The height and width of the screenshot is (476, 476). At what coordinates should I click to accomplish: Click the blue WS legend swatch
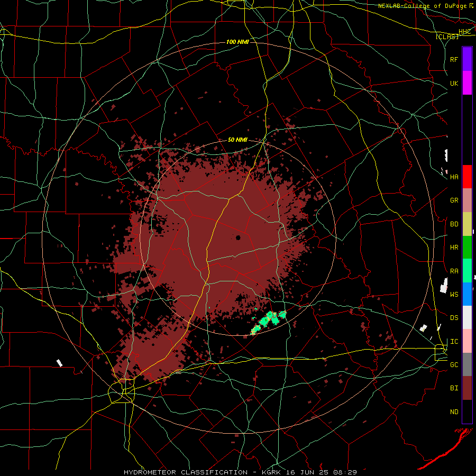(467, 294)
